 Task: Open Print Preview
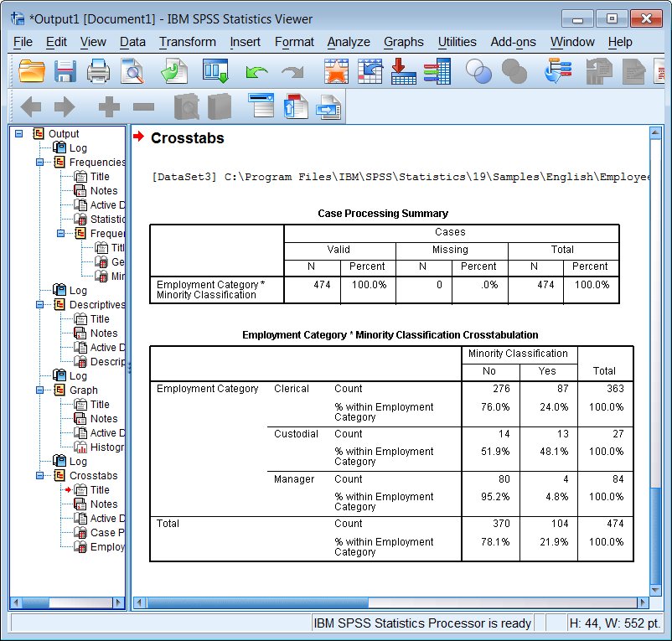click(x=132, y=71)
